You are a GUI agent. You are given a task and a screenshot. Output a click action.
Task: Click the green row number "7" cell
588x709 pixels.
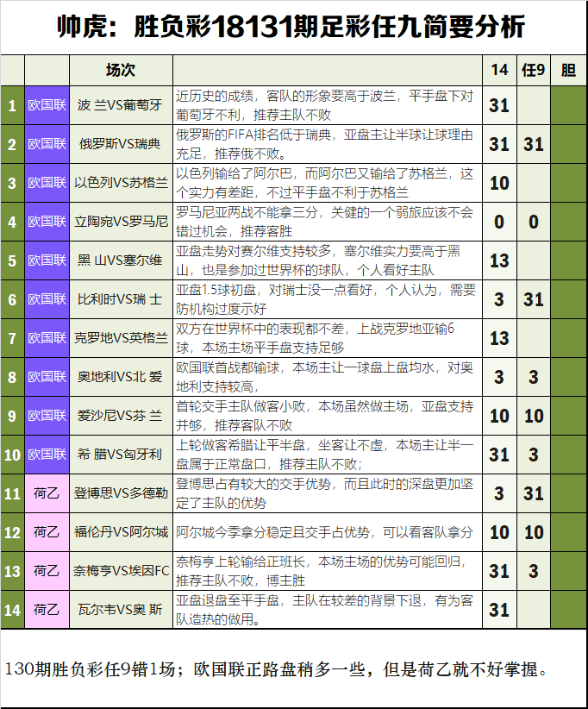(12, 338)
